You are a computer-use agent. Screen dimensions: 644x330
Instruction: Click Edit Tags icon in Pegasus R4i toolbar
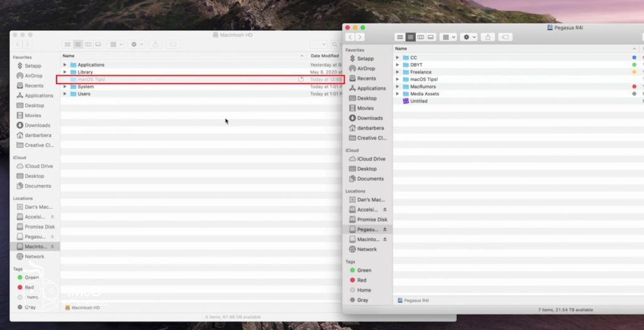(507, 37)
